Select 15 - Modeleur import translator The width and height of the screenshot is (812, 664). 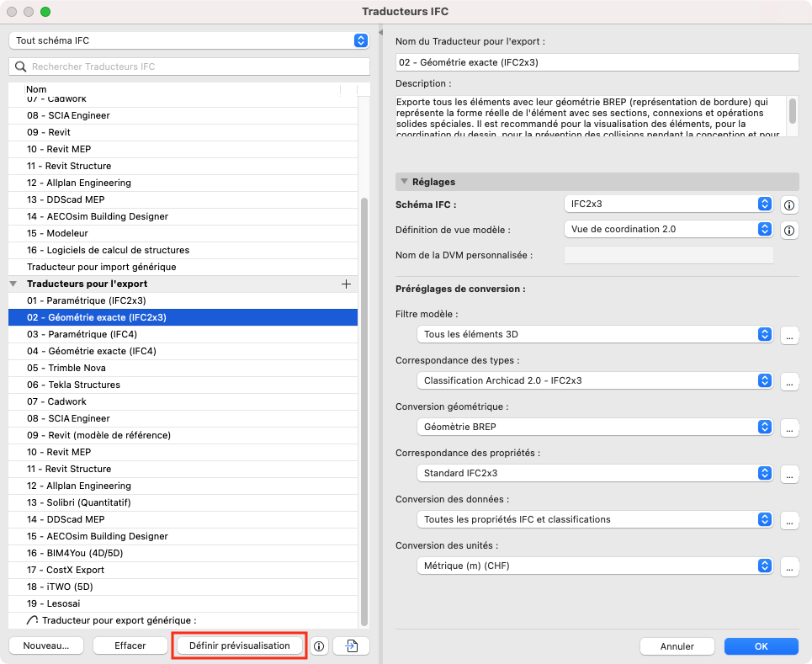click(183, 233)
